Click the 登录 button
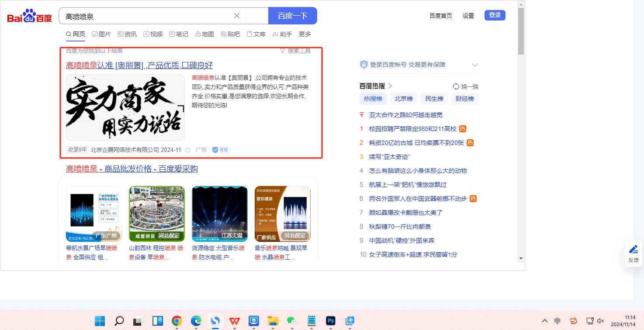Image resolution: width=644 pixels, height=330 pixels. [x=495, y=15]
